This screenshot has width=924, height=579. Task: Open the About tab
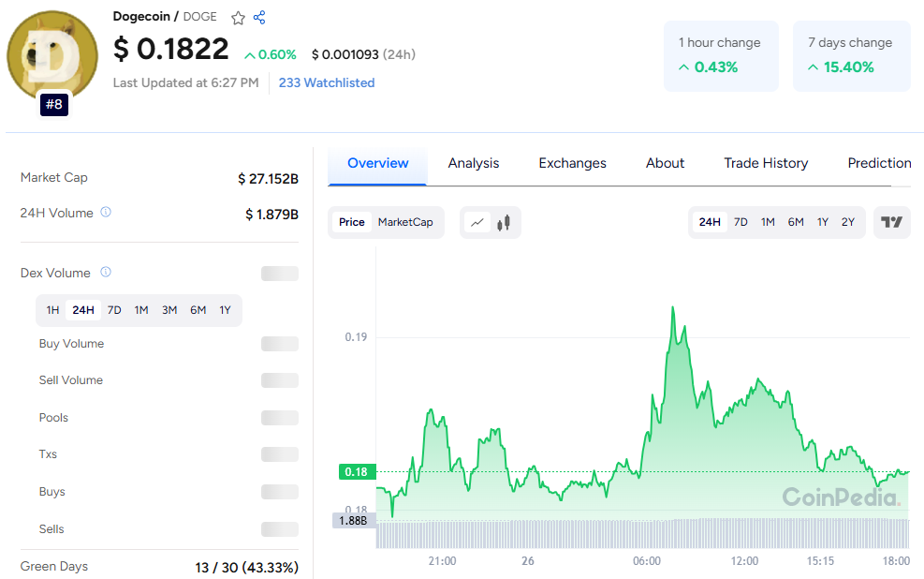point(665,163)
